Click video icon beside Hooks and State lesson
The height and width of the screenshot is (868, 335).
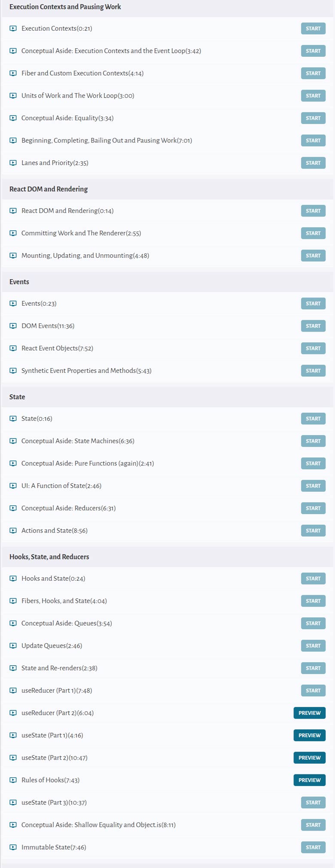tap(13, 579)
